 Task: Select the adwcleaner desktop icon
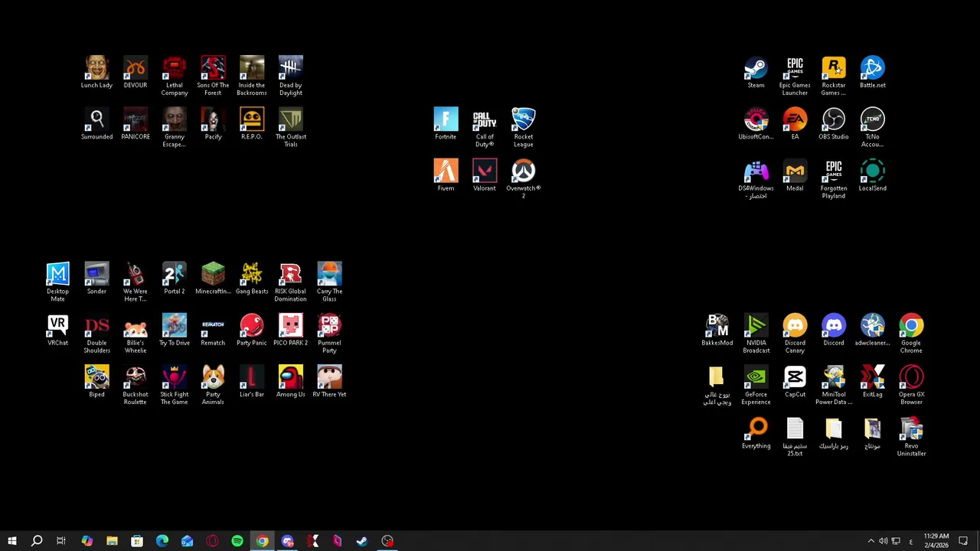pos(873,329)
